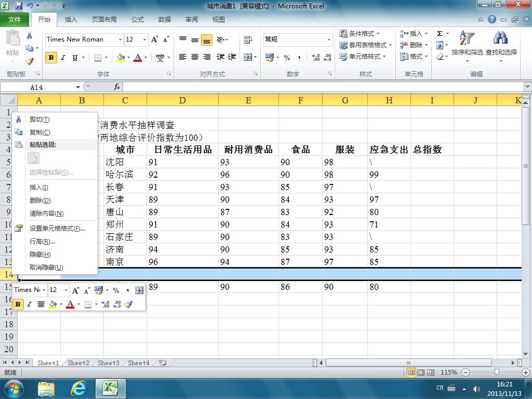Toggle Italic in the ribbon font group

63,57
